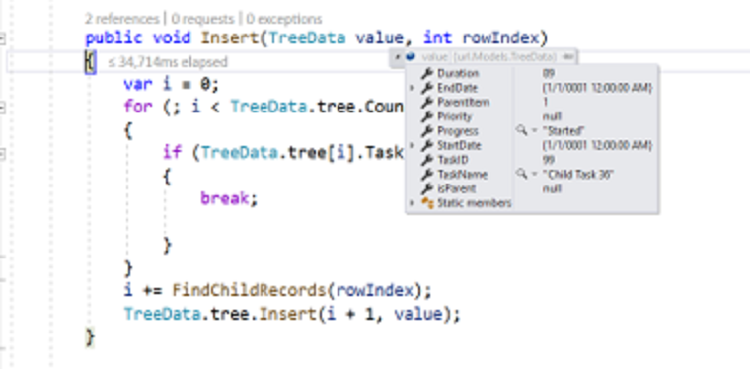The image size is (750, 369).
Task: Click the wrench icon beside Duration
Action: click(x=427, y=73)
